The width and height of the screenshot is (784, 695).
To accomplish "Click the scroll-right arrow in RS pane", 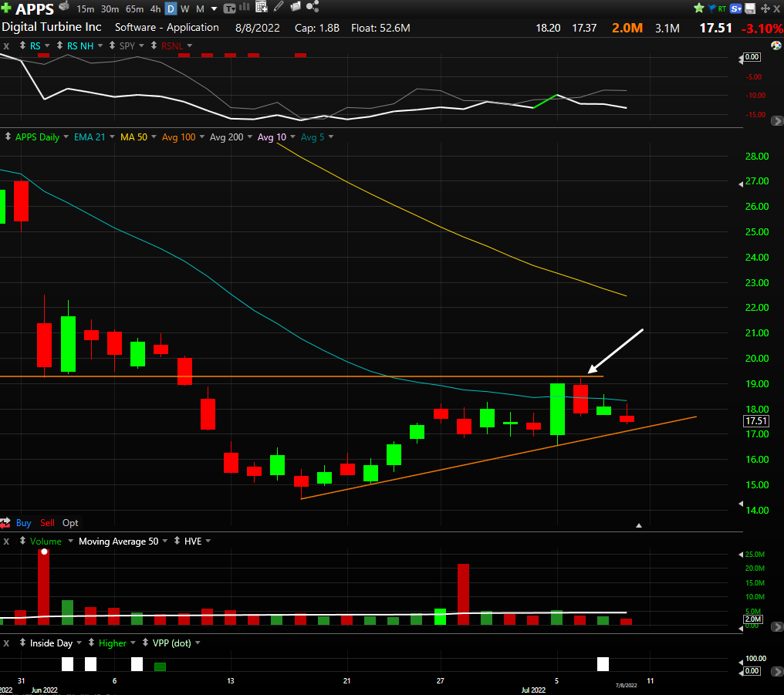I will click(777, 121).
